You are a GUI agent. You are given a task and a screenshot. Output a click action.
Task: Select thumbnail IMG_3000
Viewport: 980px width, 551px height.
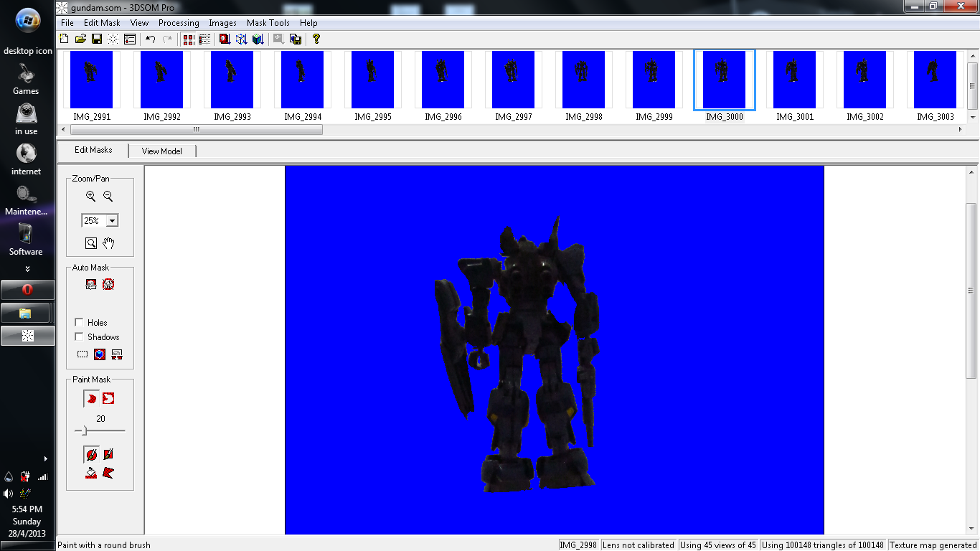point(725,85)
